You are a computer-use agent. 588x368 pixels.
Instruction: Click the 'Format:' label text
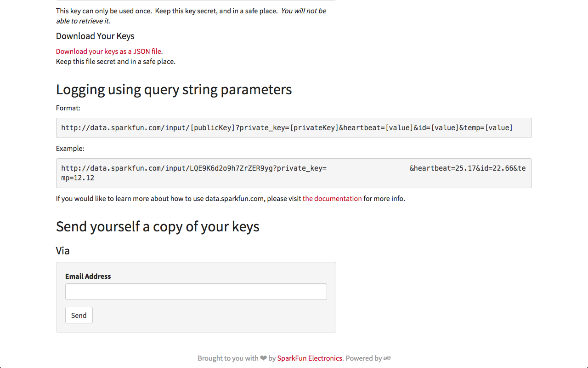tap(68, 108)
